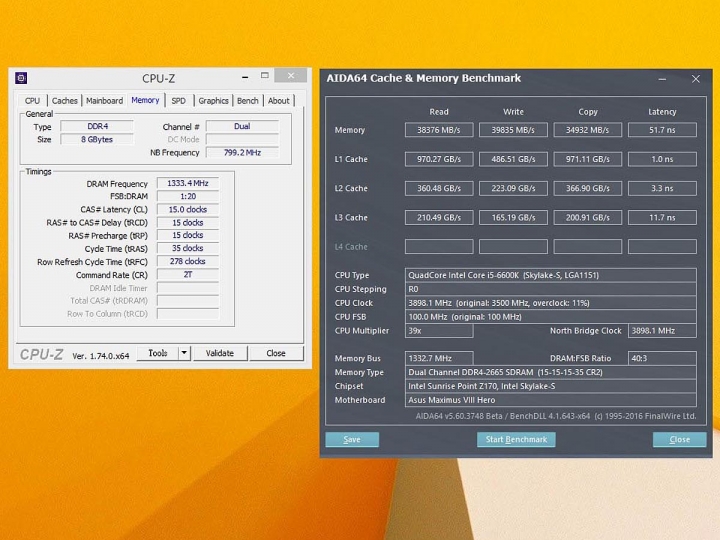Click the empty L4 Cache Read field

pos(439,247)
